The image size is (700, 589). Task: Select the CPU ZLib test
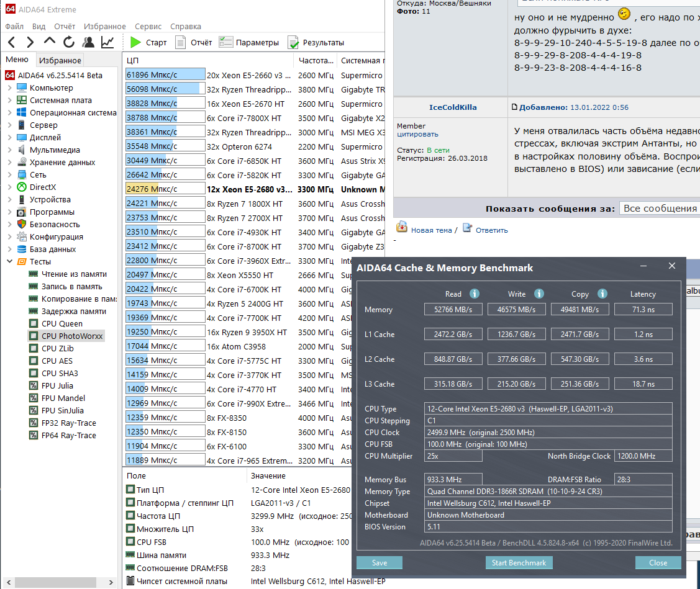(58, 348)
